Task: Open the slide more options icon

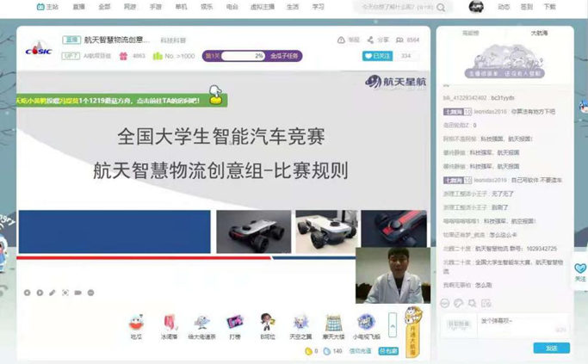Action: click(90, 293)
